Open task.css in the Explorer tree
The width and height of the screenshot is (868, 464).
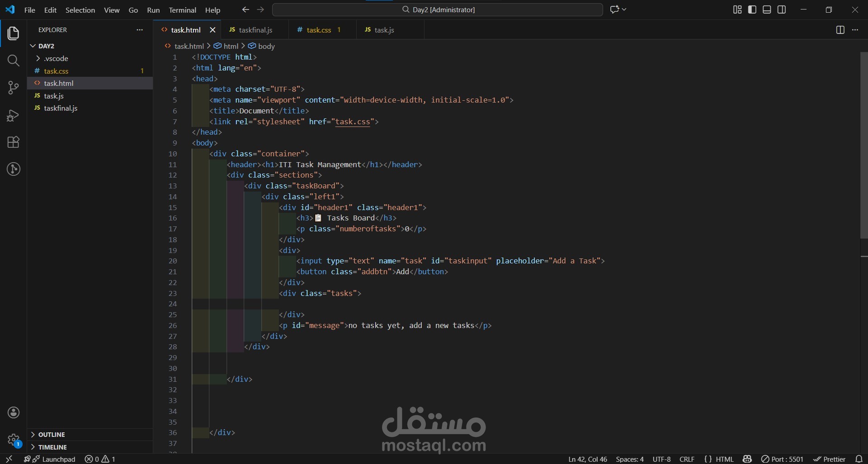(90, 71)
